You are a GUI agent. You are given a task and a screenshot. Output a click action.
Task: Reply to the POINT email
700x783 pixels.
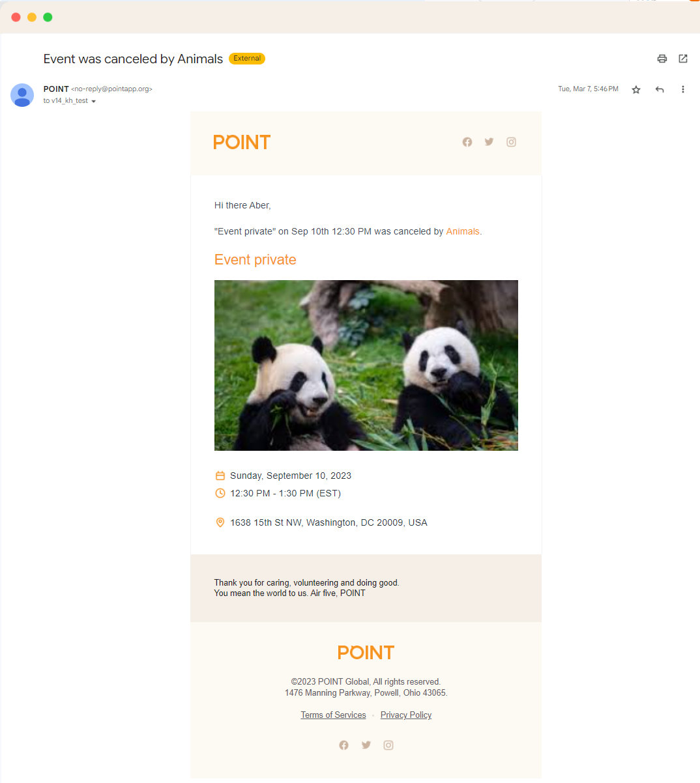[x=660, y=89]
